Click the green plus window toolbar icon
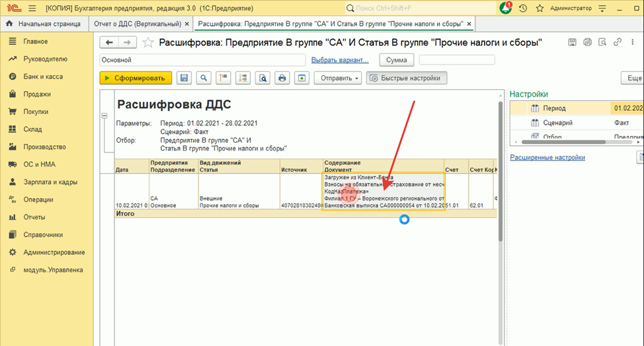This screenshot has height=346, width=644. pyautogui.click(x=302, y=78)
